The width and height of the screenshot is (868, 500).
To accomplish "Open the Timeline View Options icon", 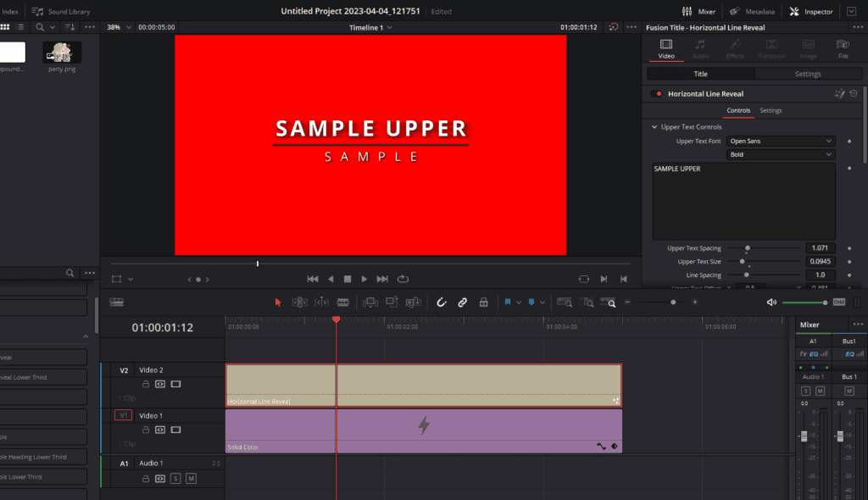I will pyautogui.click(x=116, y=303).
